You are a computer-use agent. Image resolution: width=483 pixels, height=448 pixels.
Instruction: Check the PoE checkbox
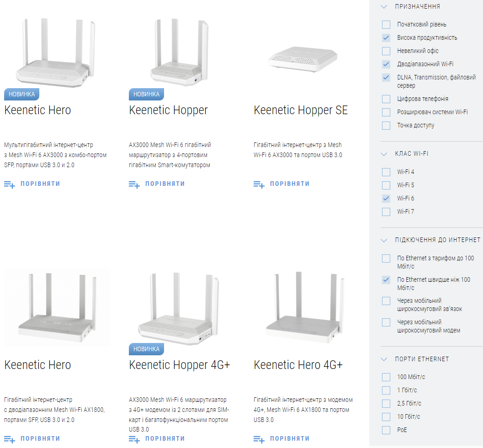[386, 430]
